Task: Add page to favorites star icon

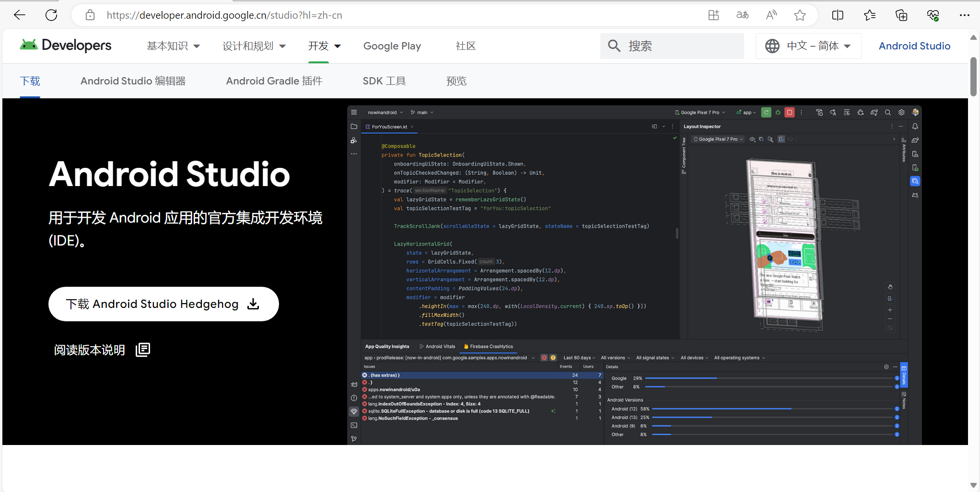Action: pos(800,15)
